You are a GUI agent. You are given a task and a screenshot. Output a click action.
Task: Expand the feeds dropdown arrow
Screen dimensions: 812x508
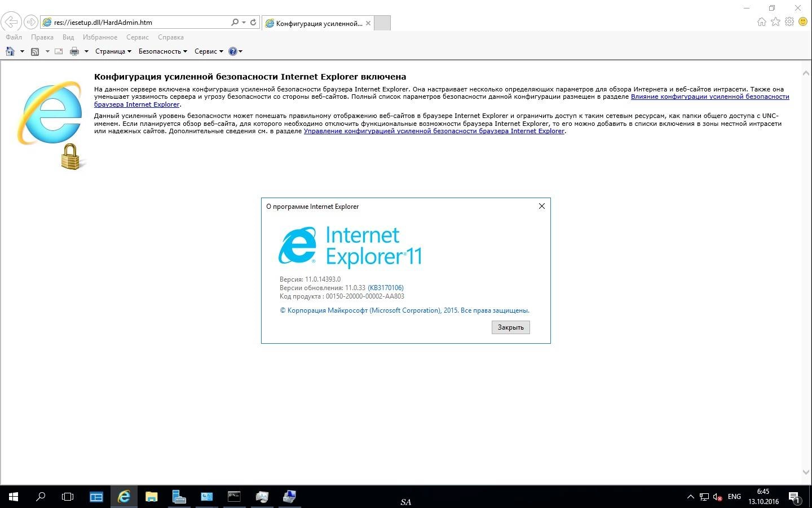point(47,51)
